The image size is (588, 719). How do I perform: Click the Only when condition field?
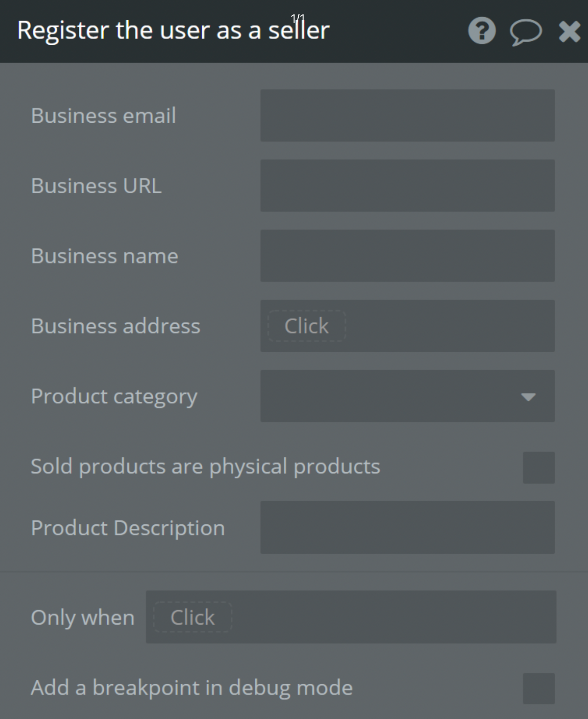pos(387,617)
